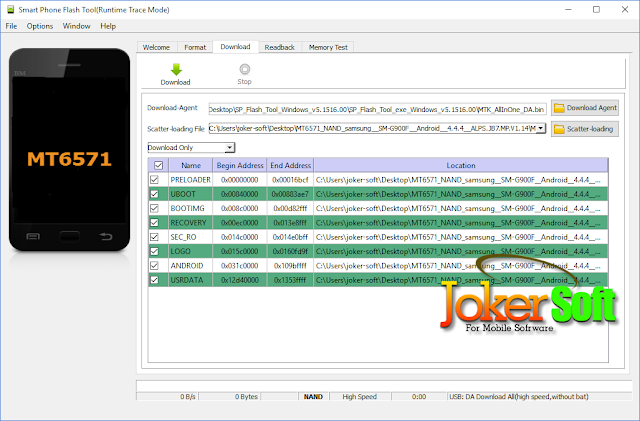Click end address 0x013e8fff
The height and width of the screenshot is (421, 640).
[290, 223]
